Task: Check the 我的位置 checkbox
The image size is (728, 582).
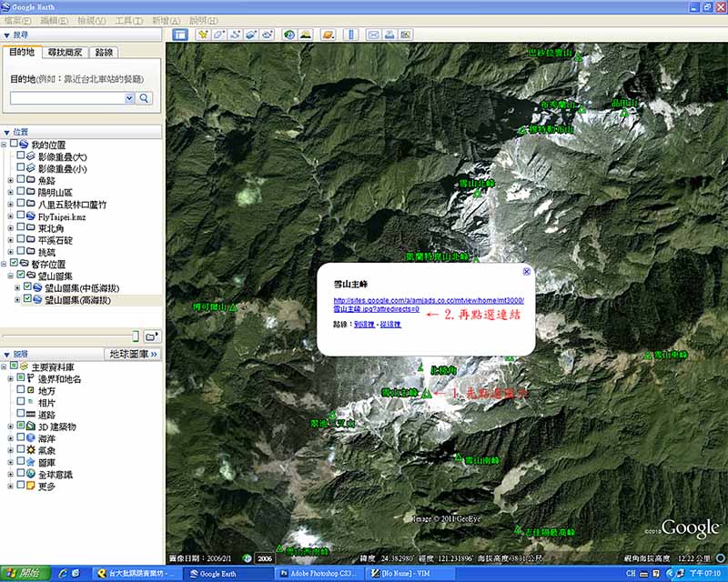Action: 14,144
